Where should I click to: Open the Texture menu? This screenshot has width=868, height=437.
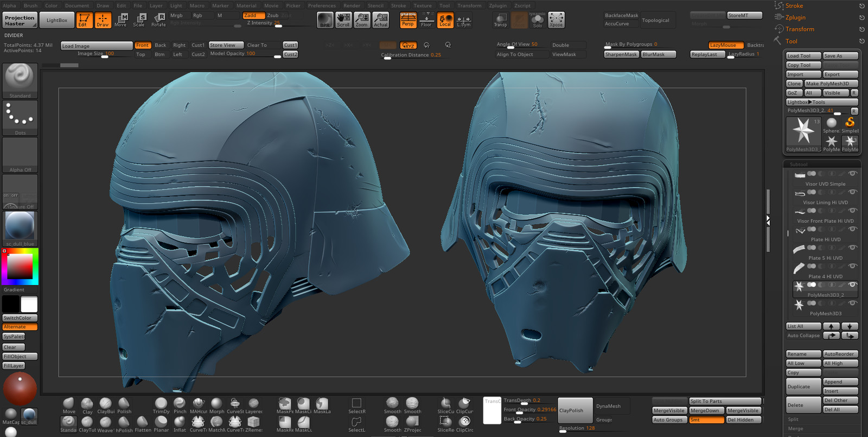[x=423, y=5]
